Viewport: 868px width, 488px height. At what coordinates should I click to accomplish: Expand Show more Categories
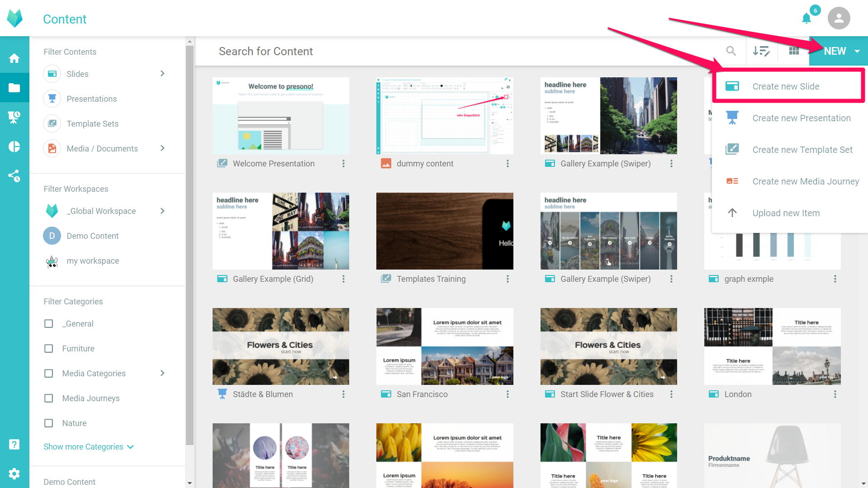tap(89, 447)
